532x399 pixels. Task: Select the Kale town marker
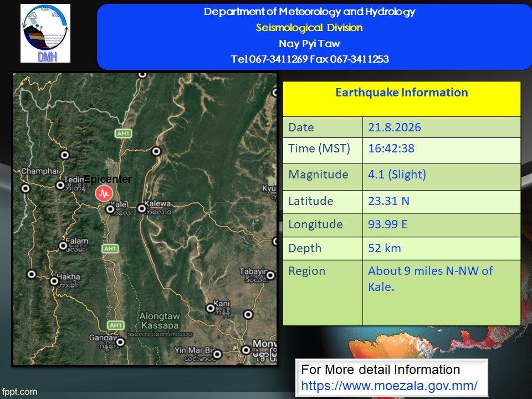110,209
